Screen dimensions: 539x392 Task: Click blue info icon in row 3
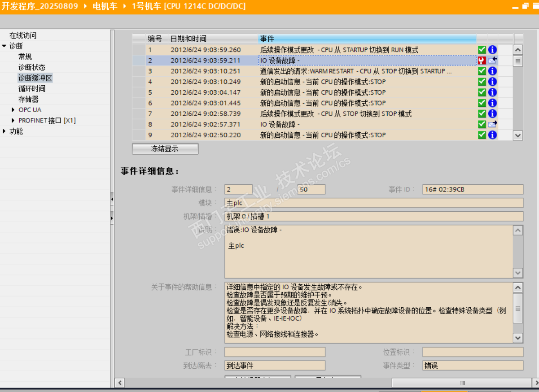click(x=492, y=71)
